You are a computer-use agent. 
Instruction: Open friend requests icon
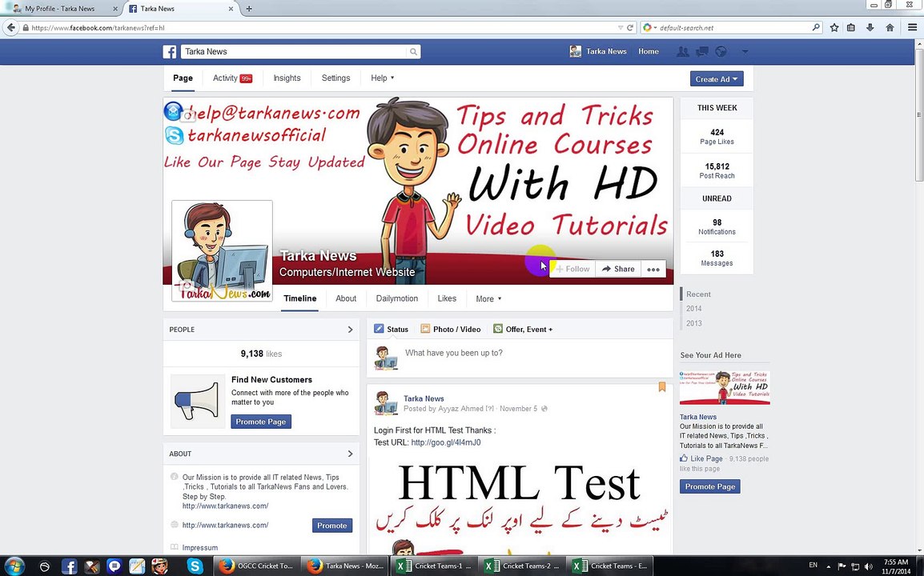(683, 52)
